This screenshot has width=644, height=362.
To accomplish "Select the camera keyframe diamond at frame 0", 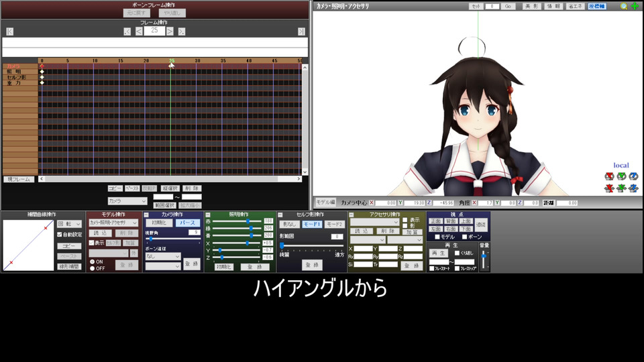I will (x=42, y=66).
